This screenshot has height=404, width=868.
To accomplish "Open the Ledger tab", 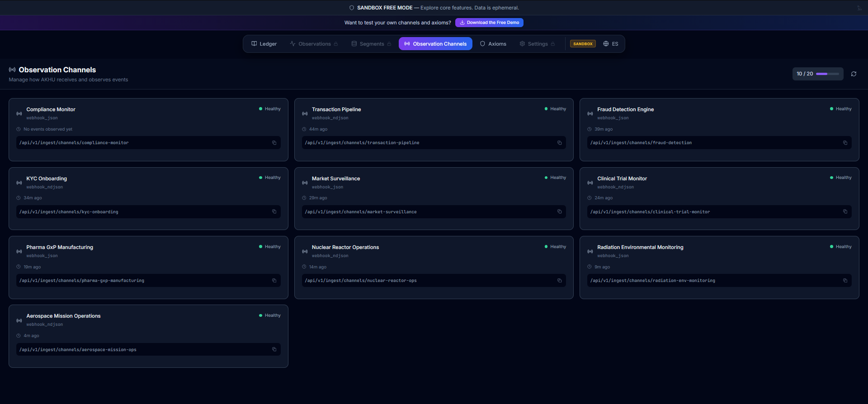I will coord(264,44).
